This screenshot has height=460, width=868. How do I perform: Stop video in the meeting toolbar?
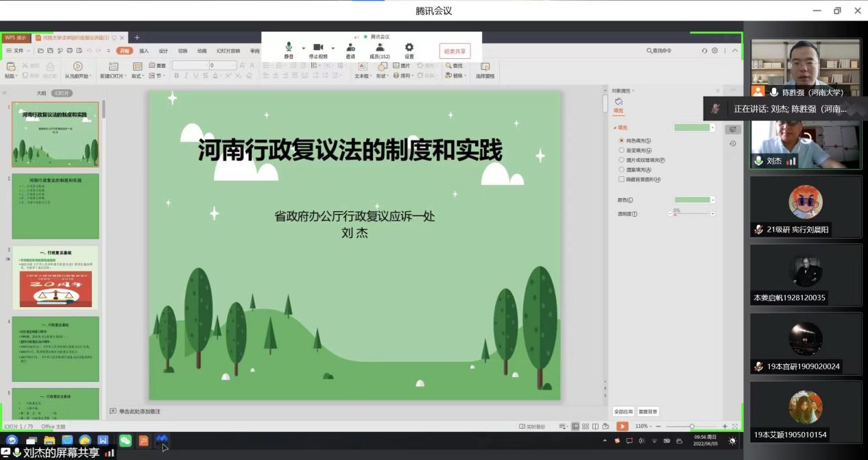coord(317,47)
